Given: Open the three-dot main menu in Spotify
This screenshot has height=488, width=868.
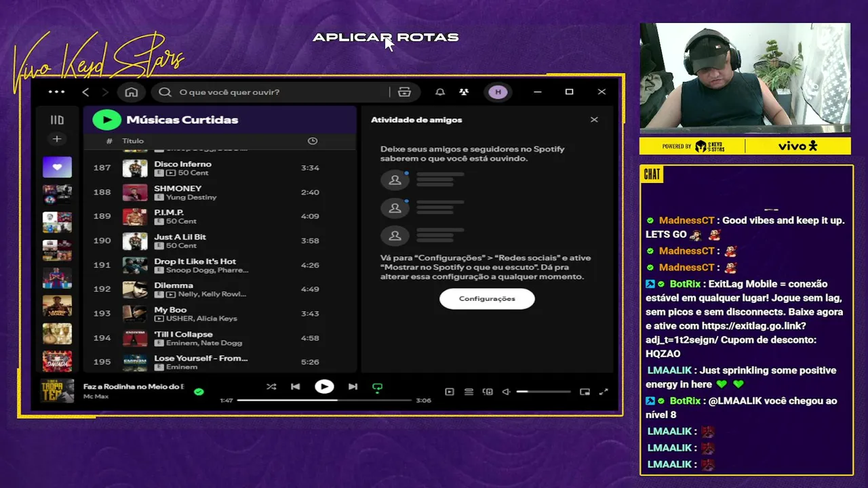Looking at the screenshot, I should pos(57,92).
